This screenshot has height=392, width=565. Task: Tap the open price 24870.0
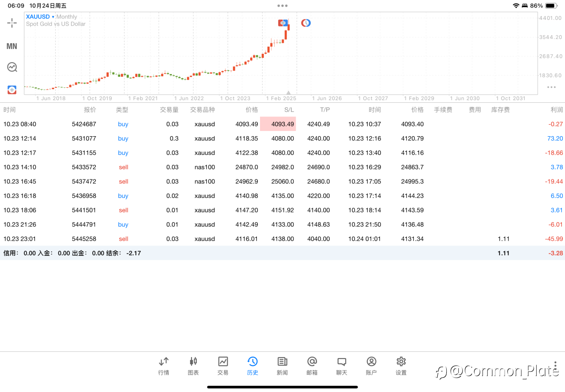(x=247, y=167)
